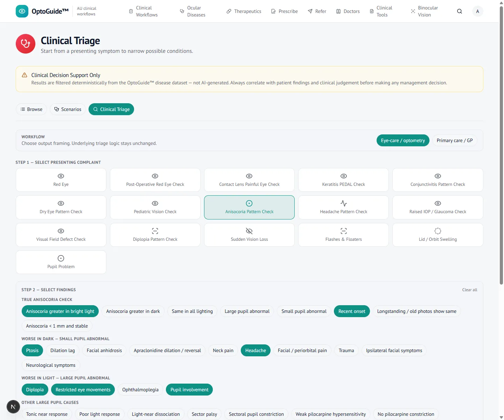Go to Therapeutics in the nav bar
The image size is (504, 420).
(x=244, y=11)
